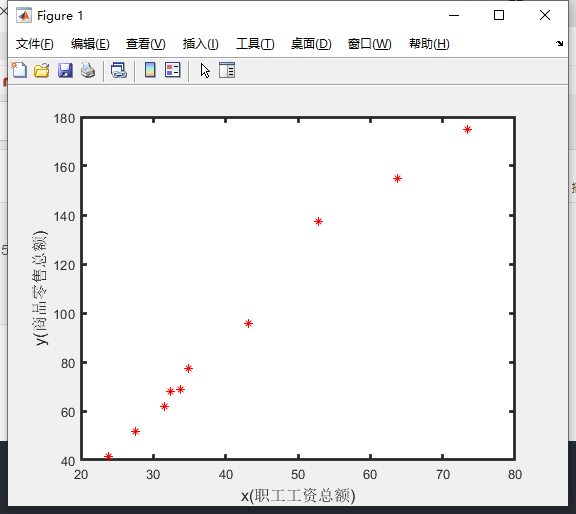This screenshot has height=514, width=576.
Task: Select the lowest data point near y=42
Action: tap(108, 456)
